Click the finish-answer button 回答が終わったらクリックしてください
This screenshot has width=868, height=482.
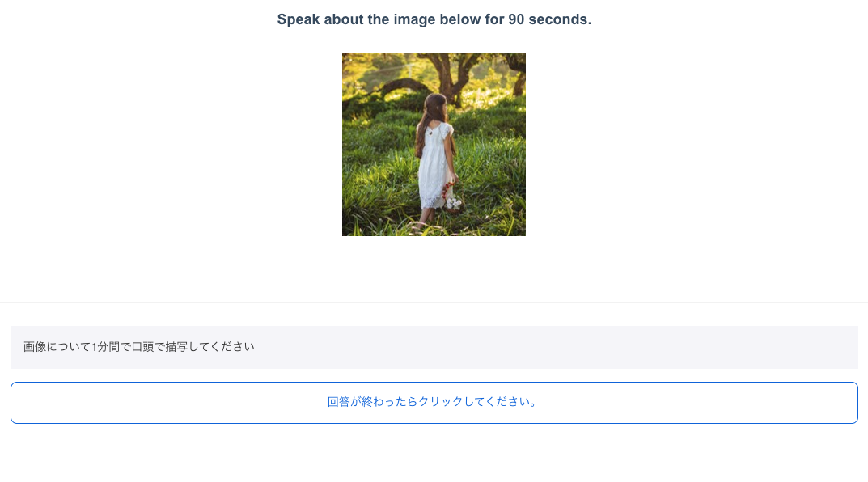pos(434,402)
